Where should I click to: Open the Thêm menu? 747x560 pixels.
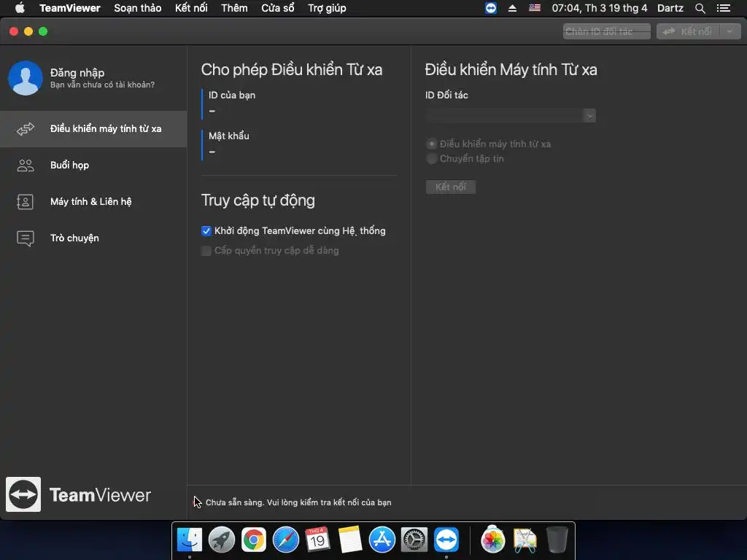234,8
